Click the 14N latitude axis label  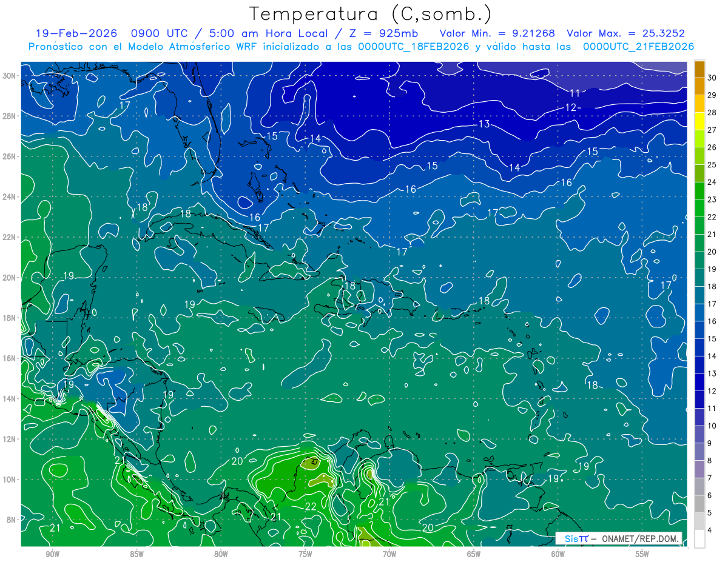click(x=10, y=398)
